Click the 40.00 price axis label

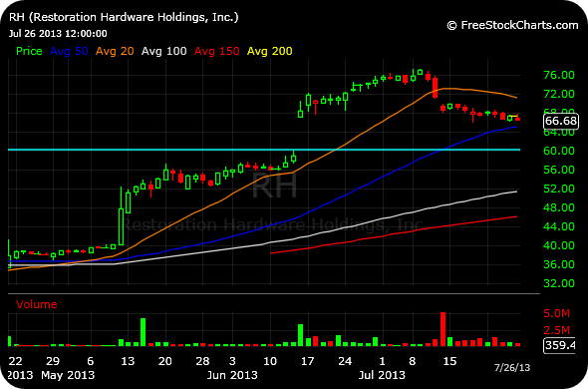(x=559, y=245)
